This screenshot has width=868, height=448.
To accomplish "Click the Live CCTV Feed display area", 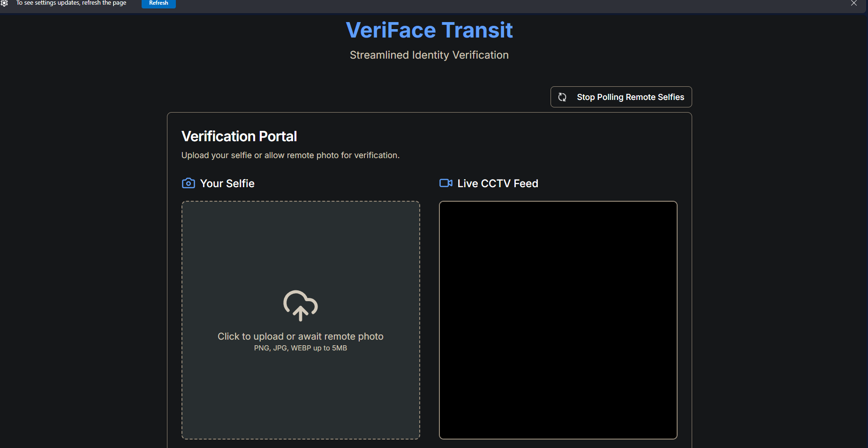I will pyautogui.click(x=558, y=320).
